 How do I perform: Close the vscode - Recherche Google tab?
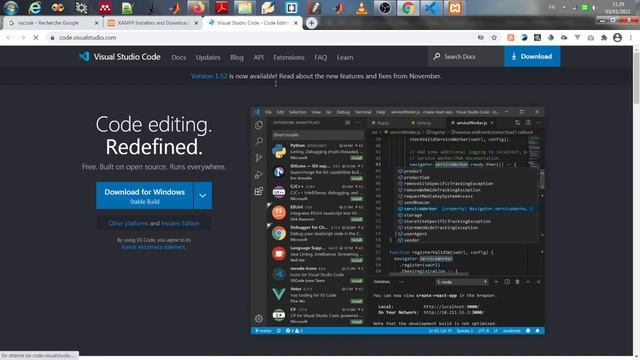click(x=96, y=23)
